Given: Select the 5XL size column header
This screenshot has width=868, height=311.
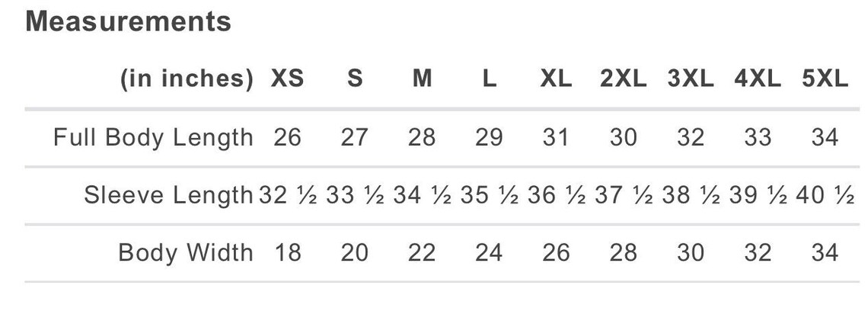Looking at the screenshot, I should click(825, 79).
